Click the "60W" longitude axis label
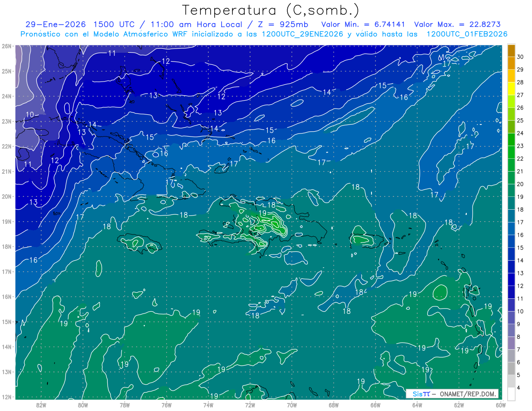Viewport: 532px width, 411px height. point(501,405)
